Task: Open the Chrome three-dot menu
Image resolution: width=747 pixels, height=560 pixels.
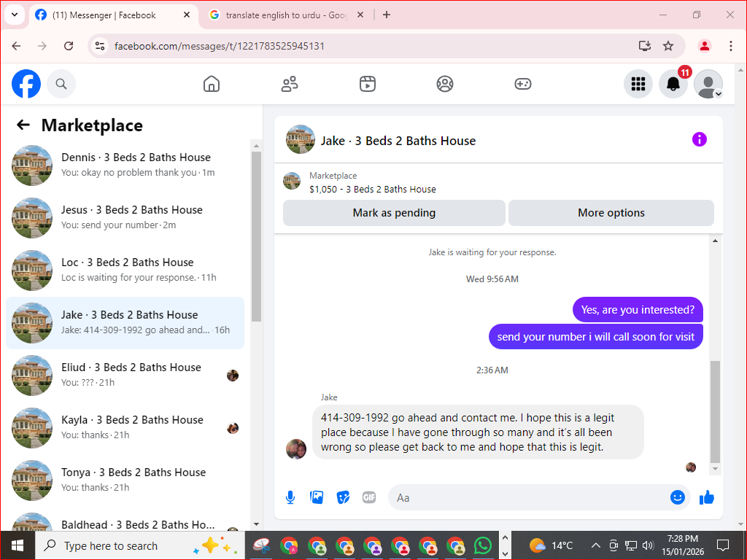Action: (x=731, y=46)
